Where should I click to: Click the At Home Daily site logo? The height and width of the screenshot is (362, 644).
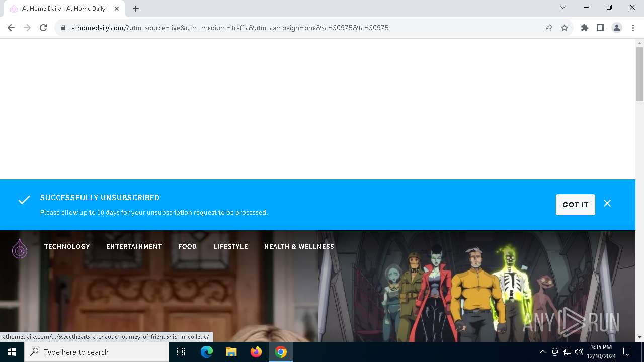(20, 248)
